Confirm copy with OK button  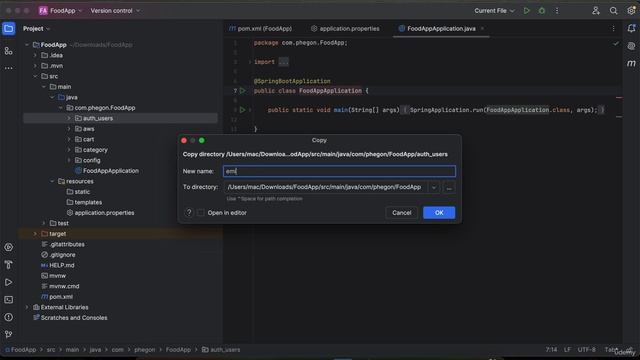click(439, 213)
